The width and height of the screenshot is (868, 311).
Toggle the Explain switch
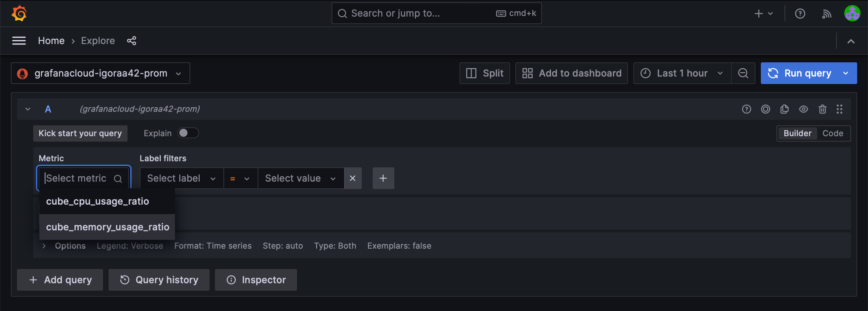188,133
